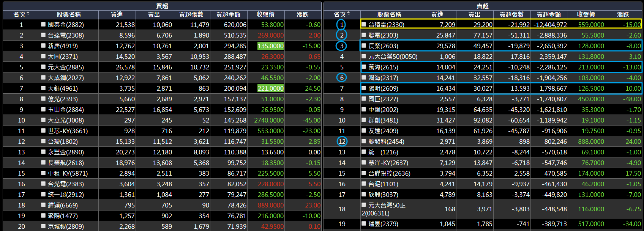Select stock 中租-KY(5871)
The image size is (644, 231).
[68, 173]
